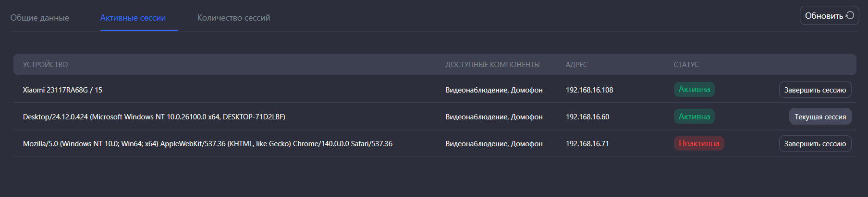Select the Xiaomi 23117RA68G / 15 device row
Viewport: 868px width, 197px height.
pos(62,90)
